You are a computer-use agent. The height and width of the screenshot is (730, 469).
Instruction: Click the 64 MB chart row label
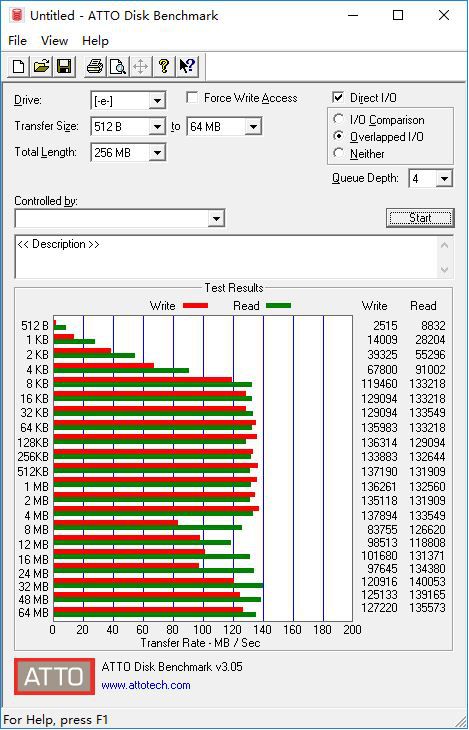coord(33,613)
